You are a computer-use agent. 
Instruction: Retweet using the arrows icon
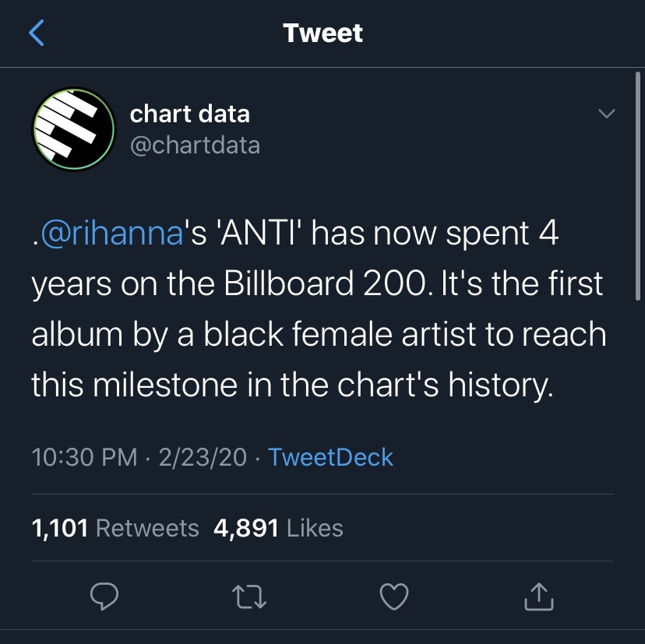point(248,596)
